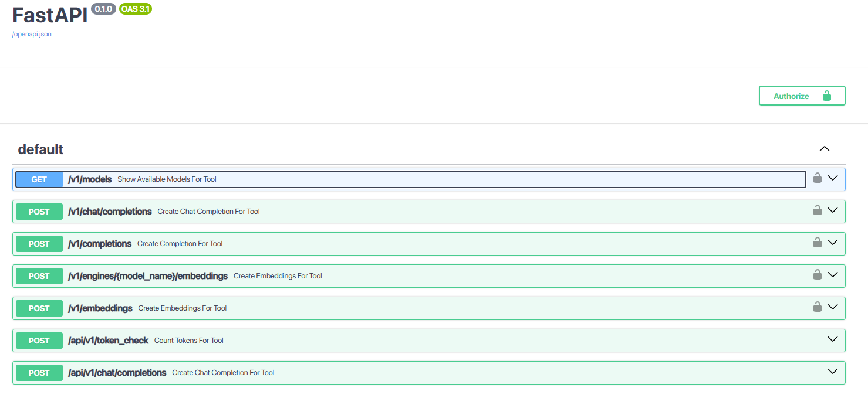Collapse the default section with the chevron

click(825, 149)
